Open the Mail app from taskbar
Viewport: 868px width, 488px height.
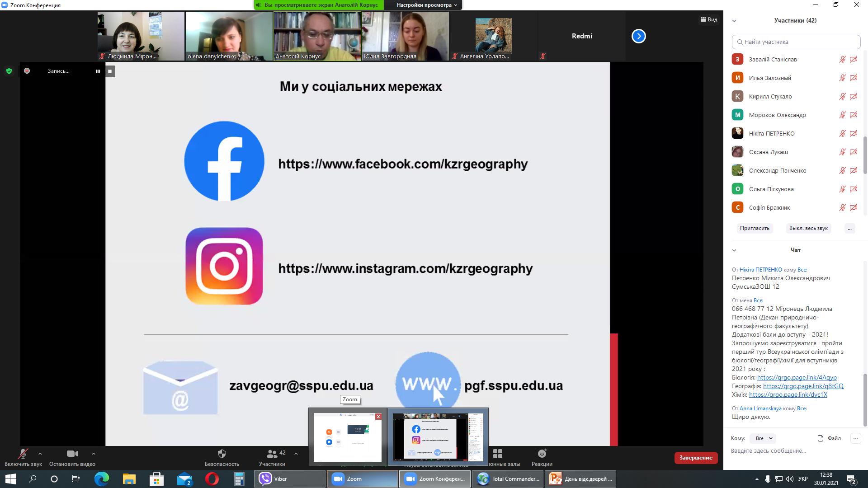[x=184, y=479]
